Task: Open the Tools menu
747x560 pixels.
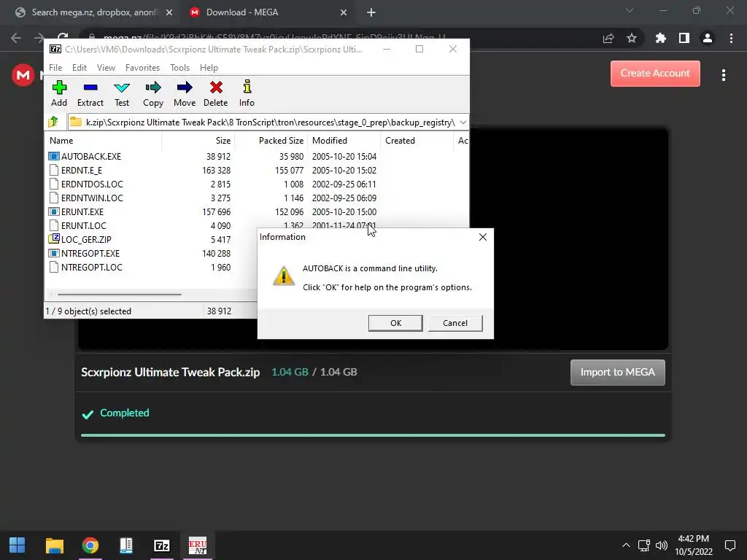Action: 179,68
